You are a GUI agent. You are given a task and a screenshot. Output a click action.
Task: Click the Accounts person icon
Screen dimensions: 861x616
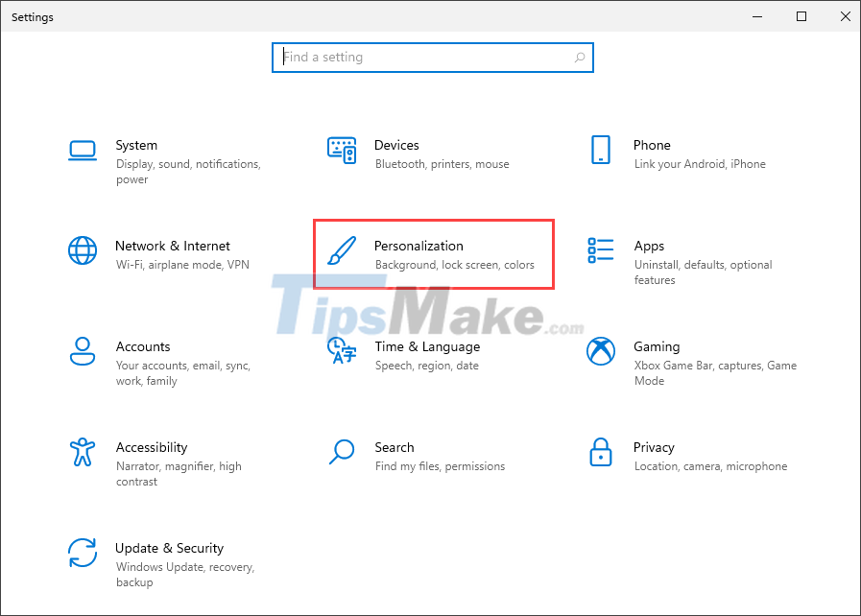(x=83, y=351)
